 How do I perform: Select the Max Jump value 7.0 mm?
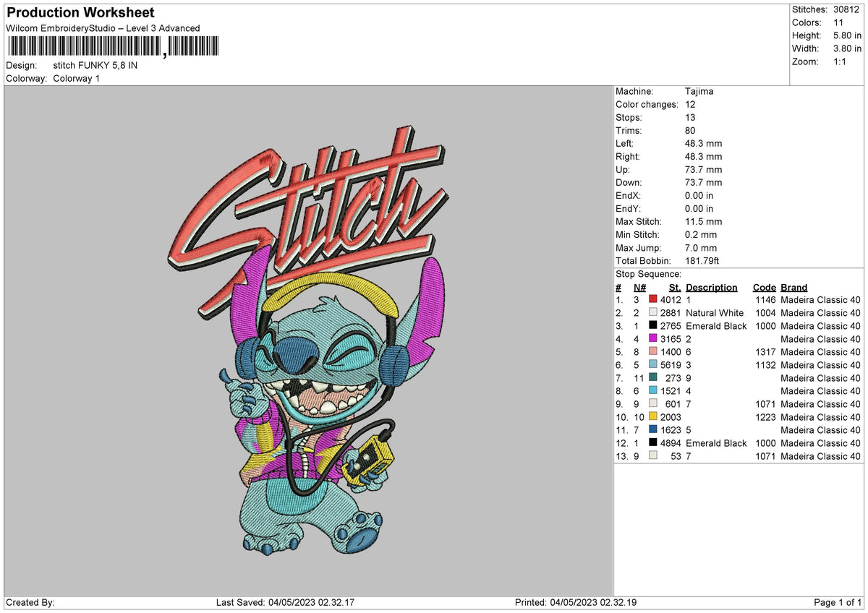(x=701, y=248)
